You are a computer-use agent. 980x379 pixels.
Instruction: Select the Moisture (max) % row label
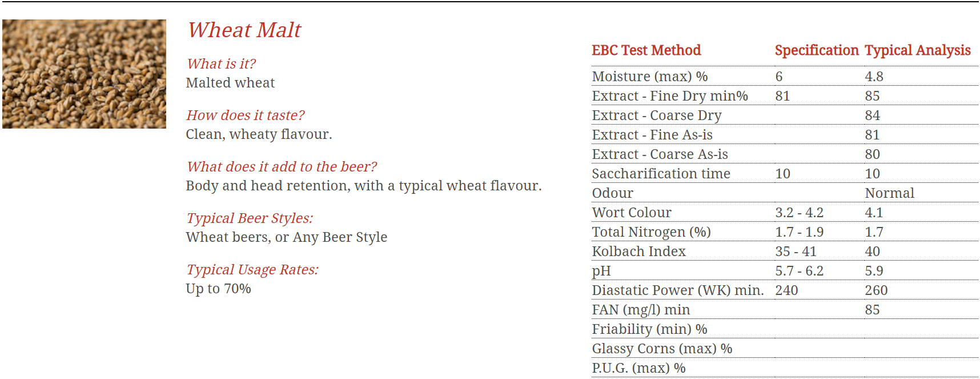point(650,77)
